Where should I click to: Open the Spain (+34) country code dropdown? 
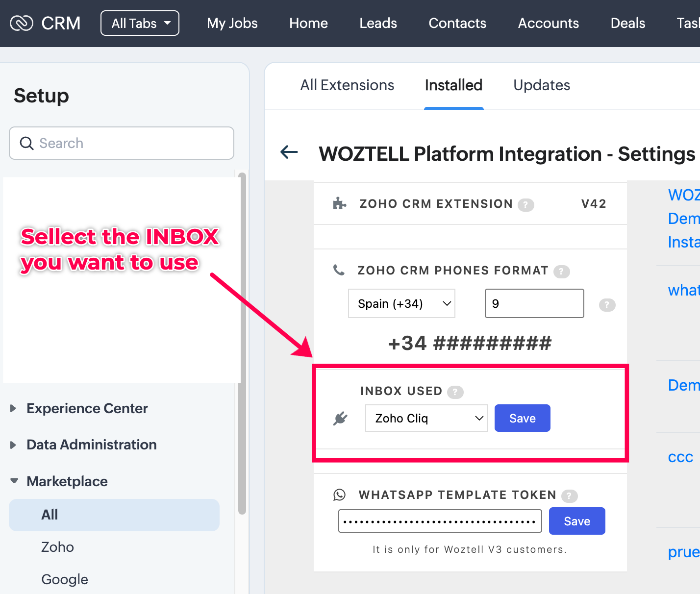coord(401,303)
